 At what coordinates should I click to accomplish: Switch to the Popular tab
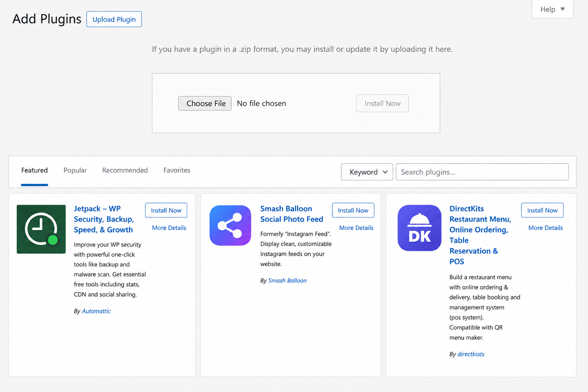click(75, 170)
